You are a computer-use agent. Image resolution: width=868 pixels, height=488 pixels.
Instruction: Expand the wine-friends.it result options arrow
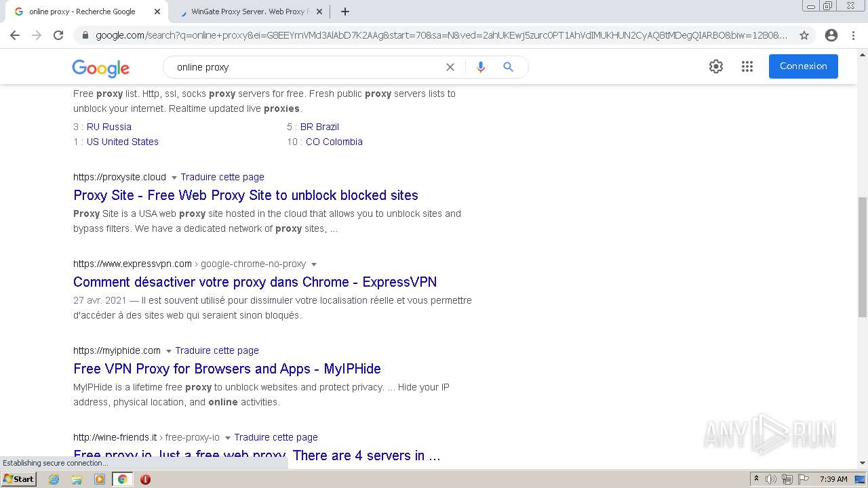pyautogui.click(x=228, y=438)
